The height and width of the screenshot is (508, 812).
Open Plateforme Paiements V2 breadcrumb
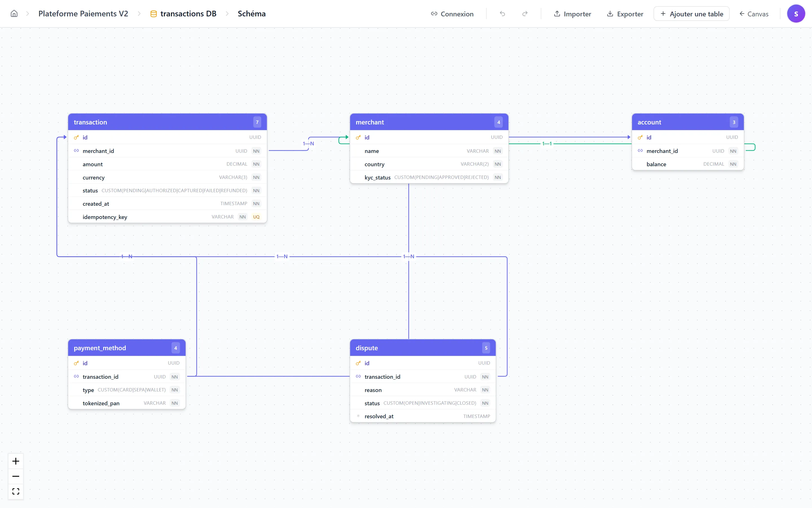pyautogui.click(x=83, y=14)
